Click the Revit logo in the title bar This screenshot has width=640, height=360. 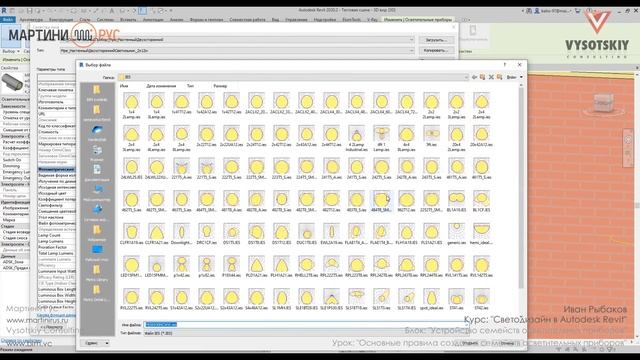click(4, 10)
